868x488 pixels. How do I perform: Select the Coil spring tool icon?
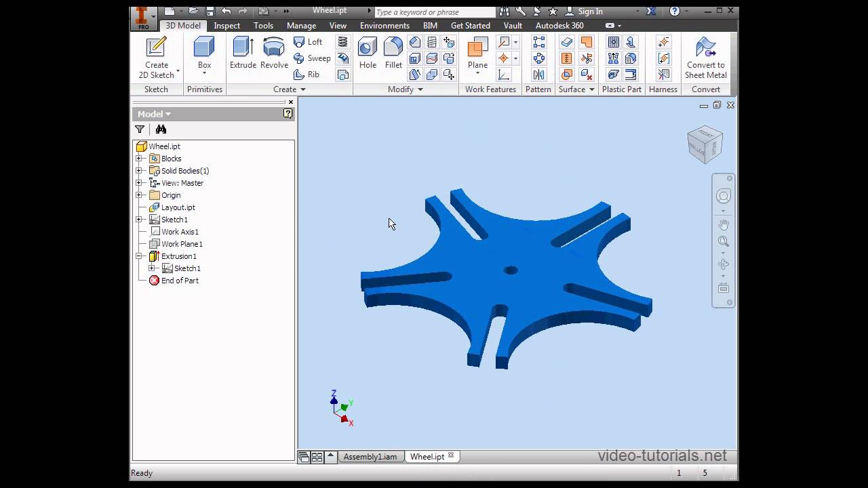[x=342, y=42]
